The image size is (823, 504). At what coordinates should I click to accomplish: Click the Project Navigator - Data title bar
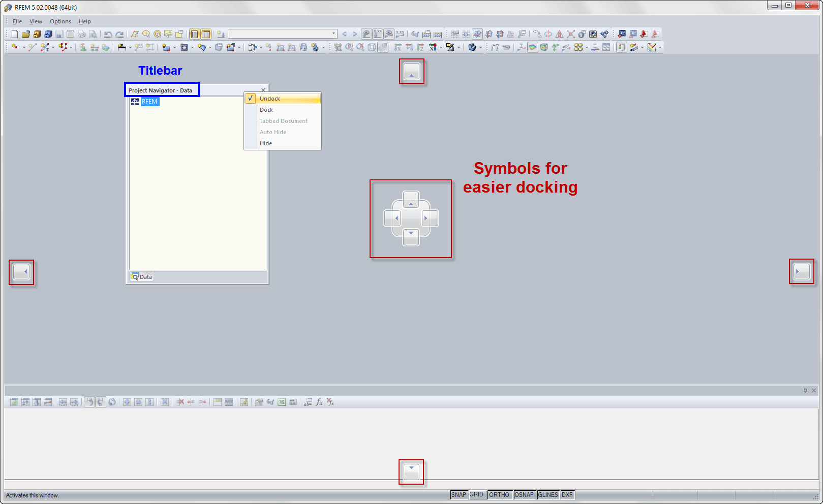tap(162, 90)
